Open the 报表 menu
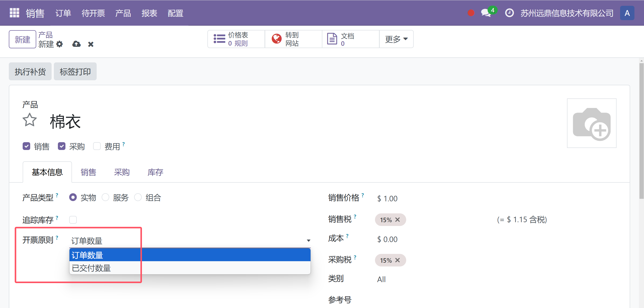644x308 pixels. pos(149,13)
